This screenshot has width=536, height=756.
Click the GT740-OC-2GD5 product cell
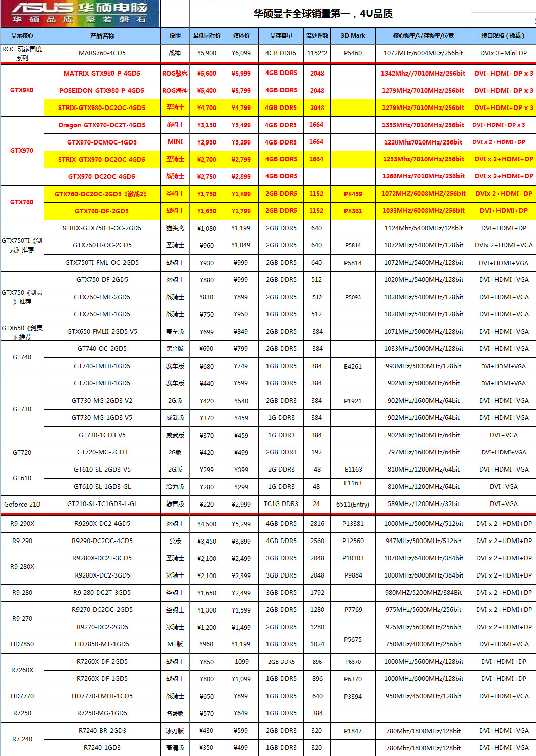(x=102, y=349)
